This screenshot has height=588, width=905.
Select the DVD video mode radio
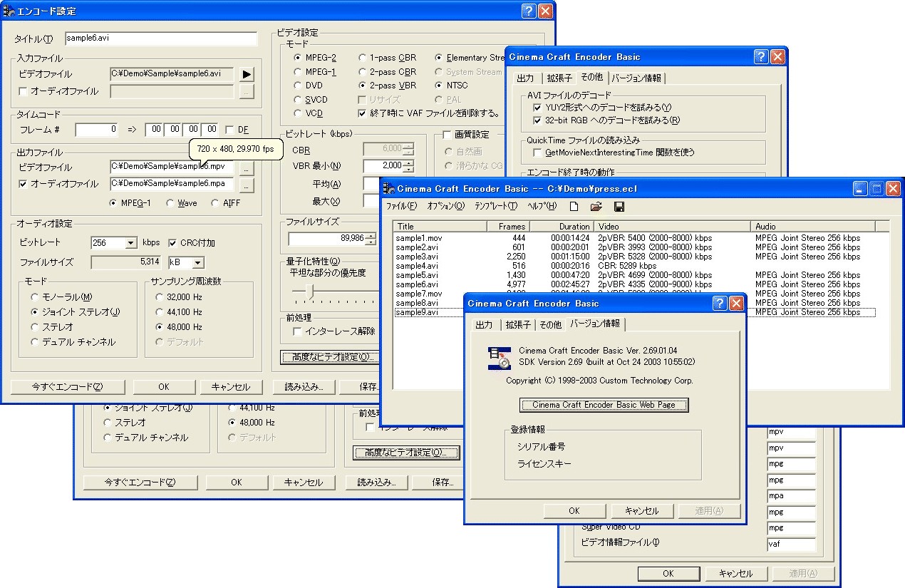click(x=298, y=86)
